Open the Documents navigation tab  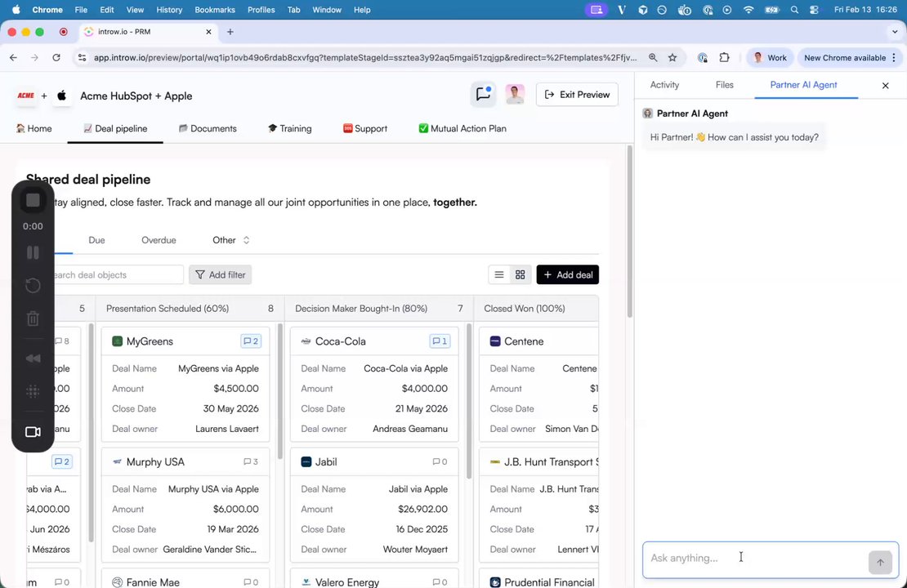click(208, 128)
